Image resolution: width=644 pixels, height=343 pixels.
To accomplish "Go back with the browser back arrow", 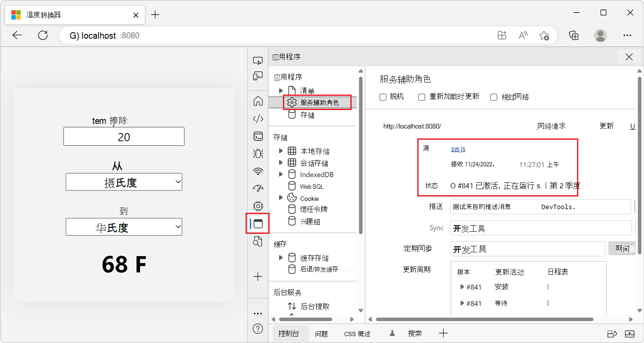I will (x=17, y=35).
